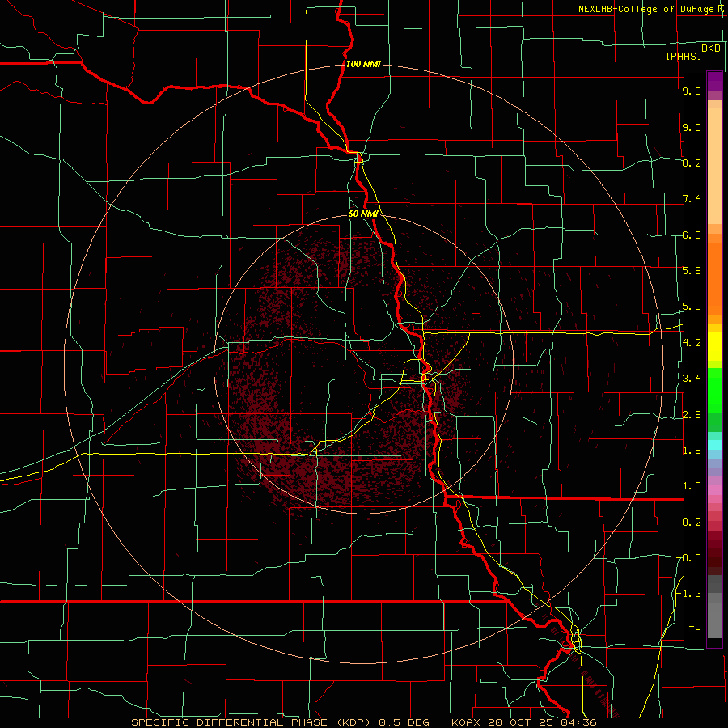Click the -1.3 legend value

(689, 594)
